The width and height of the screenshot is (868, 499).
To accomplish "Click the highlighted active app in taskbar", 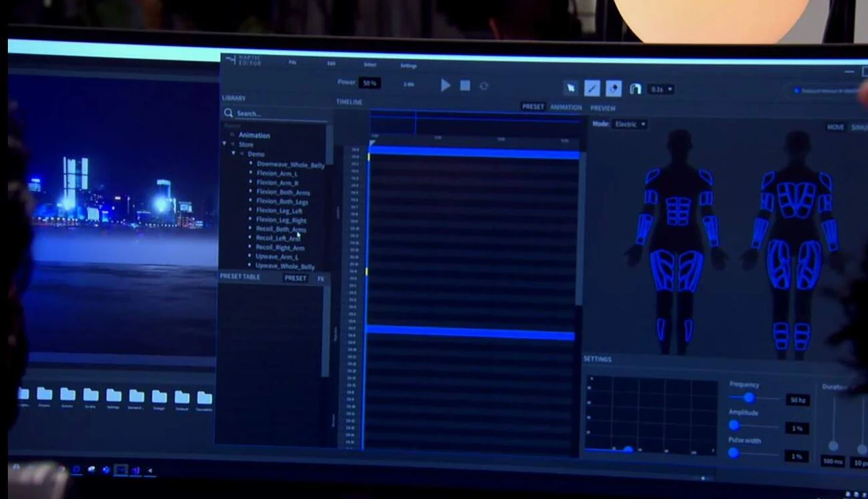I will tap(121, 469).
